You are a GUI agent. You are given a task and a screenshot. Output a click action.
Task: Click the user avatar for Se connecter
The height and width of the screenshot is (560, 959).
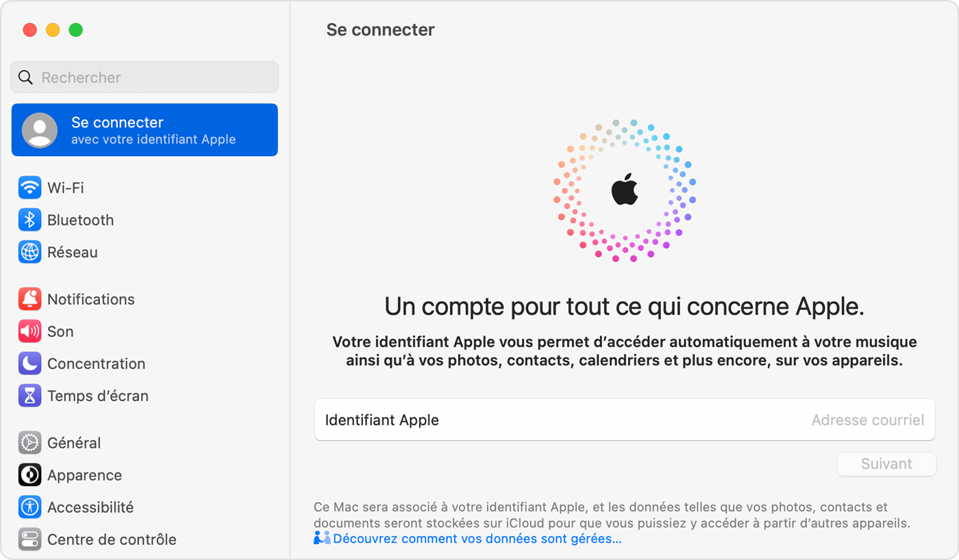[x=40, y=130]
